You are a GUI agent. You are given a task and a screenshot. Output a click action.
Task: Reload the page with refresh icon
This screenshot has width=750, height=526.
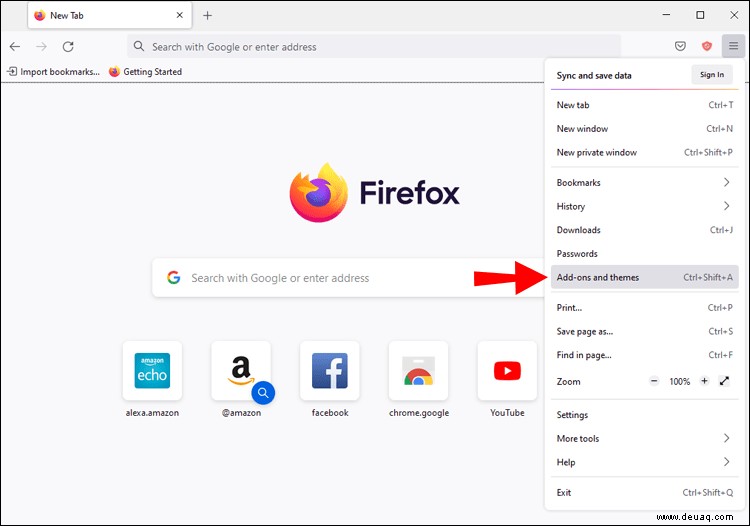click(68, 46)
